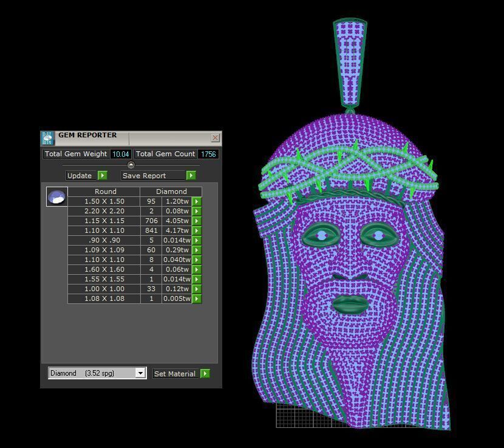Click the Set Material button
Viewport: 504px width, 448px height.
coord(175,374)
